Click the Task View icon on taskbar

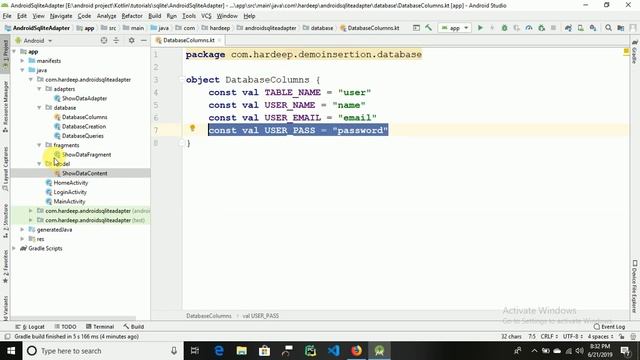click(195, 351)
